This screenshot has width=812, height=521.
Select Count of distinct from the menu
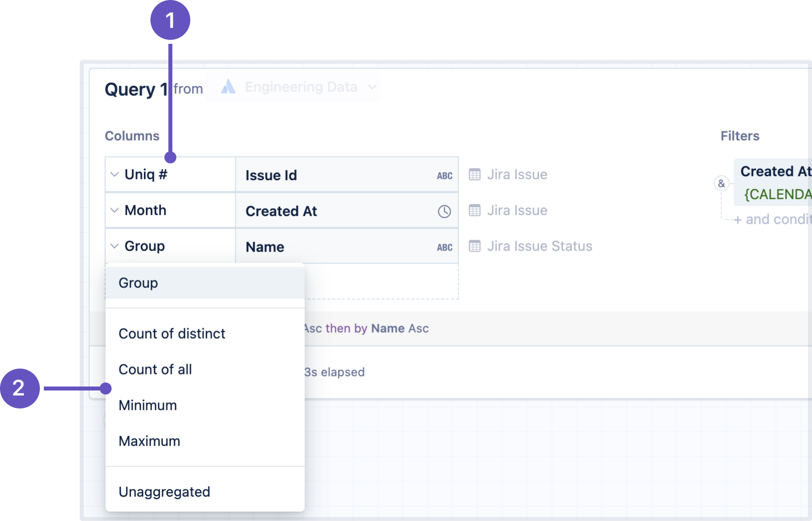172,333
